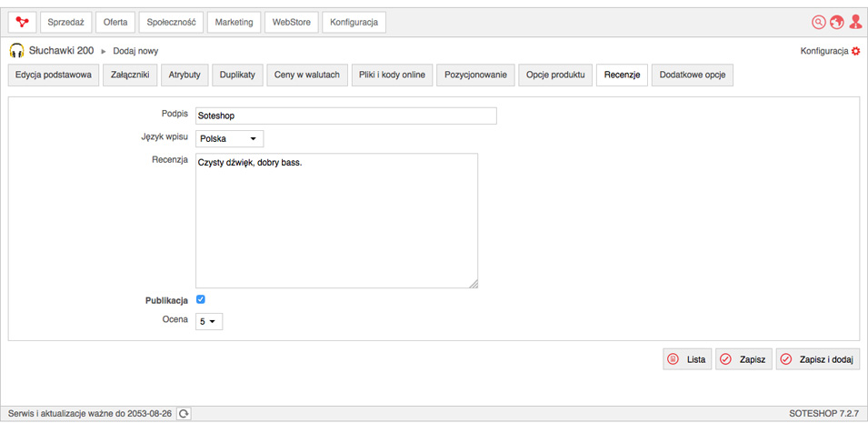Viewport: 868px width, 423px height.
Task: Open the Marketing menu
Action: [x=234, y=22]
